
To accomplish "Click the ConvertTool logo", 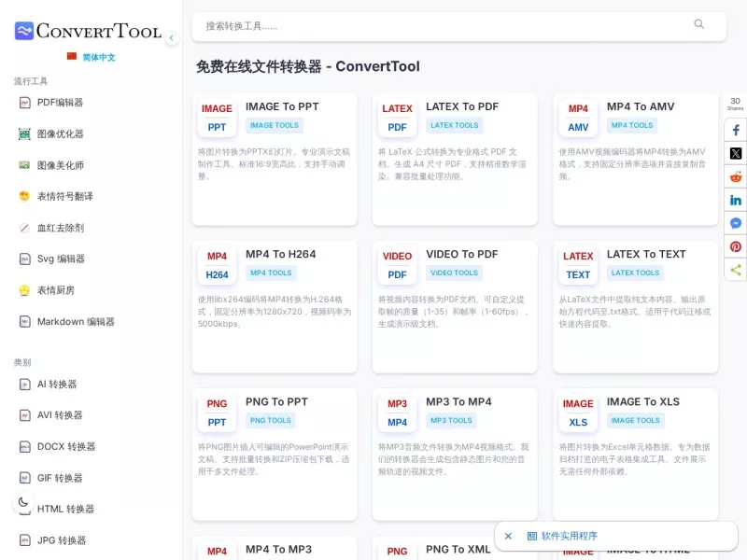I will pyautogui.click(x=89, y=31).
